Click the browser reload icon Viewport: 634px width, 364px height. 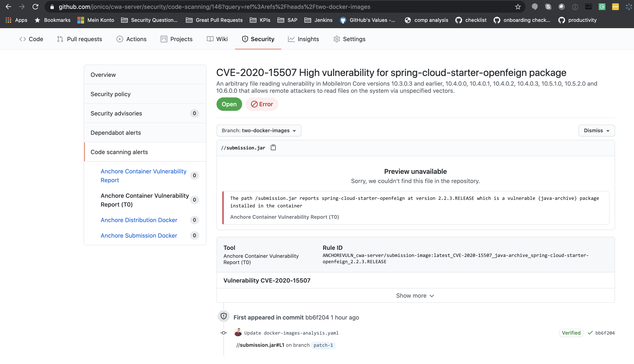[35, 7]
